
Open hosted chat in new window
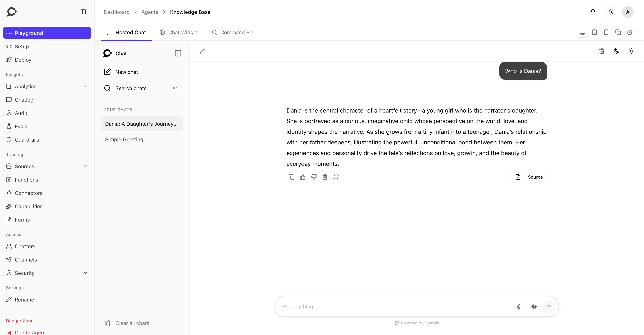[x=630, y=32]
